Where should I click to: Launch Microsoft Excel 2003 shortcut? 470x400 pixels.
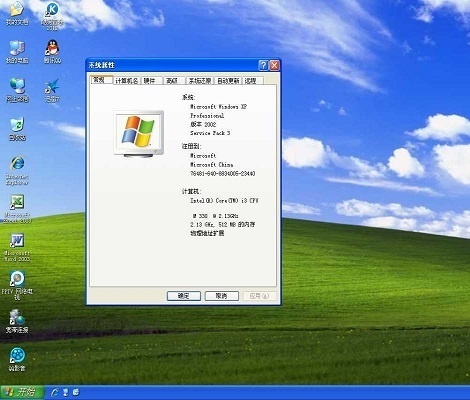point(17,209)
